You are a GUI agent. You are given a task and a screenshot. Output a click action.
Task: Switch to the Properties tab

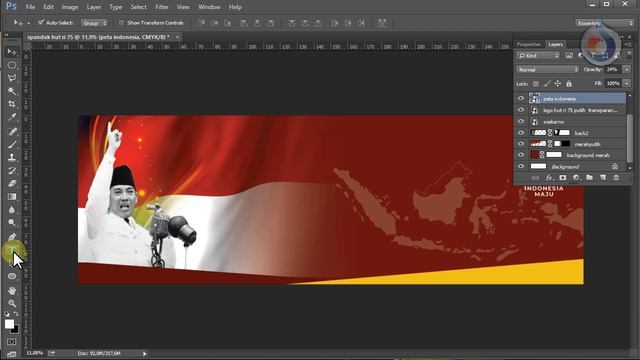529,44
